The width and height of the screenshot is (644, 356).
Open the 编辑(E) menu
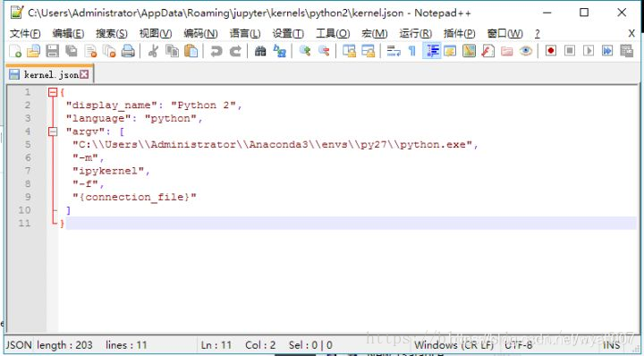point(68,34)
